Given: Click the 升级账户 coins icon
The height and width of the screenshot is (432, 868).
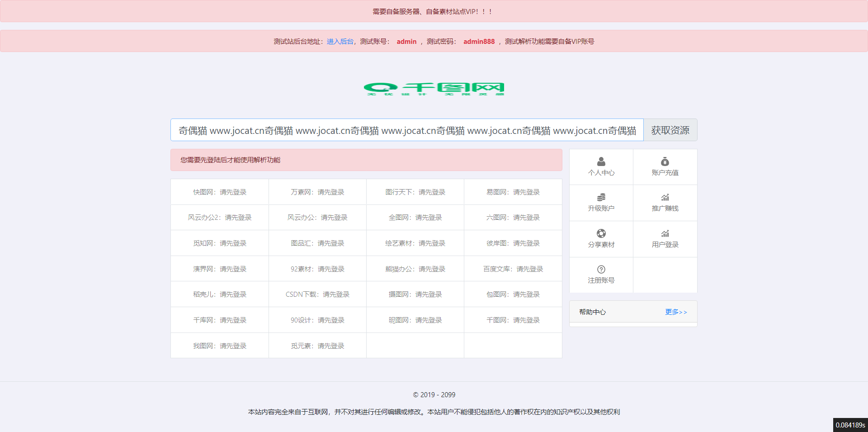Looking at the screenshot, I should tap(601, 197).
